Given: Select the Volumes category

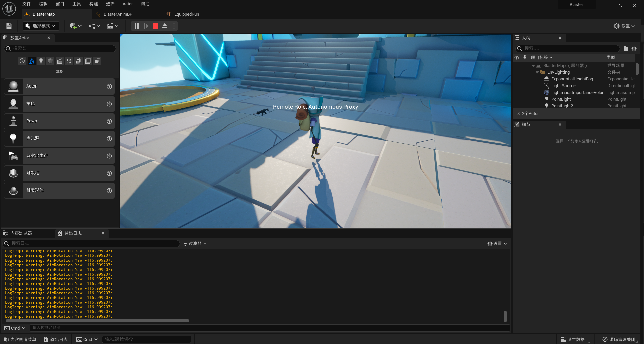Looking at the screenshot, I should [88, 61].
